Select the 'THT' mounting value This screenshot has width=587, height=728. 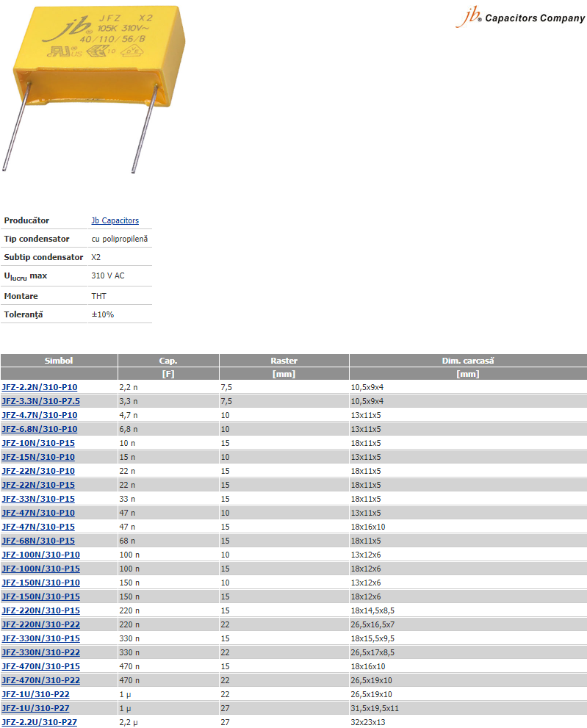(99, 296)
